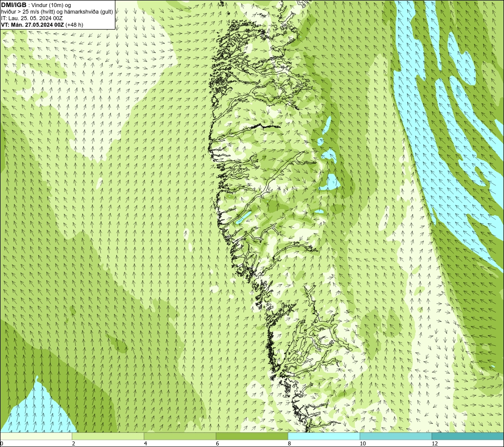Image resolution: width=504 pixels, height=447 pixels.
Task: Click the 'hviður > 25 m/s (hvítt)' legend line
Action: click(x=57, y=12)
